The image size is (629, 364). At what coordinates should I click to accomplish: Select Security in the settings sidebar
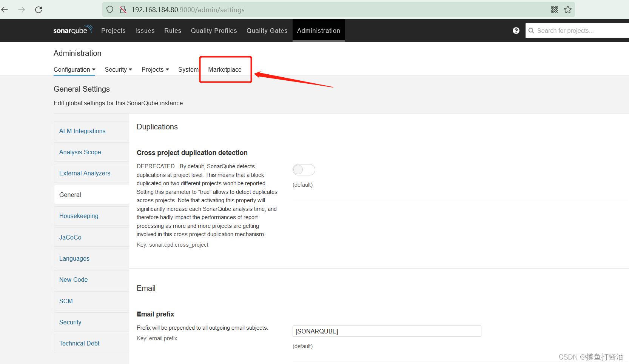(x=91, y=322)
